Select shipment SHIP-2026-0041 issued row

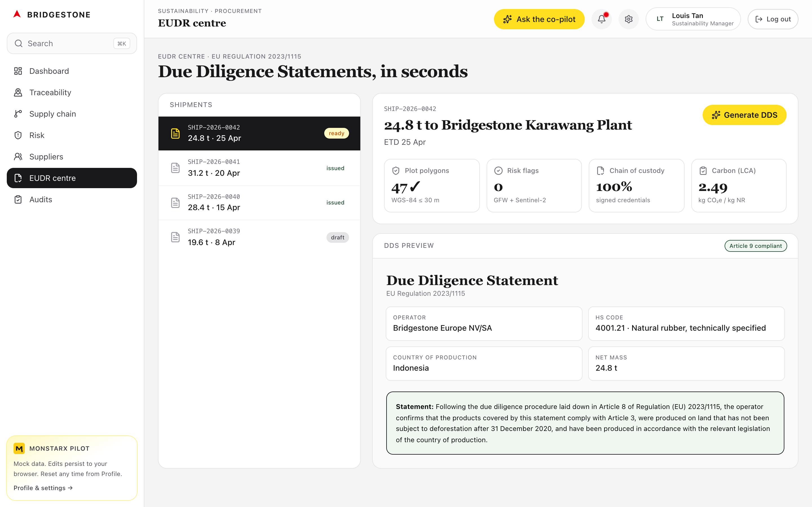(259, 168)
